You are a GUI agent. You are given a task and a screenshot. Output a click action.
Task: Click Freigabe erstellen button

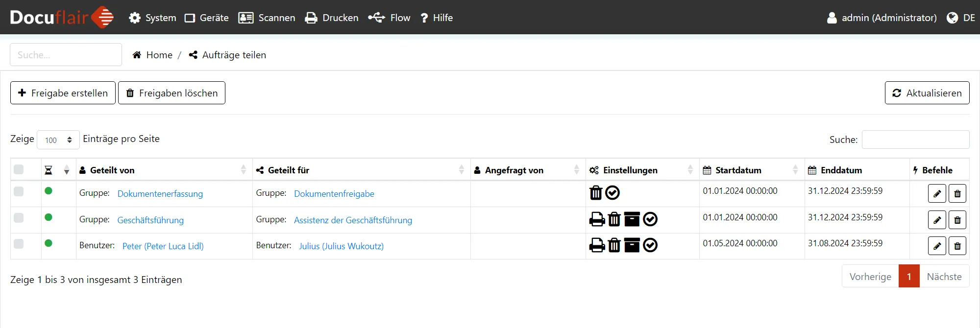(63, 93)
